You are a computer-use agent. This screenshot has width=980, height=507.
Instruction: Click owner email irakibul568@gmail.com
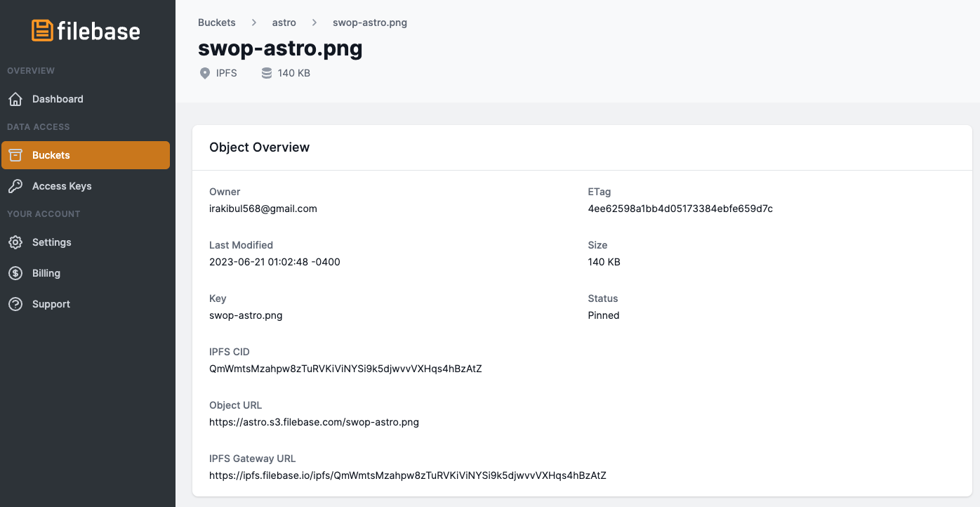point(263,209)
